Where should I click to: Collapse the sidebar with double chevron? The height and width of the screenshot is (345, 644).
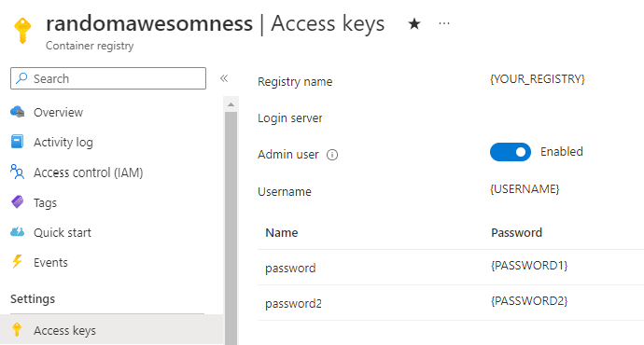[x=224, y=78]
